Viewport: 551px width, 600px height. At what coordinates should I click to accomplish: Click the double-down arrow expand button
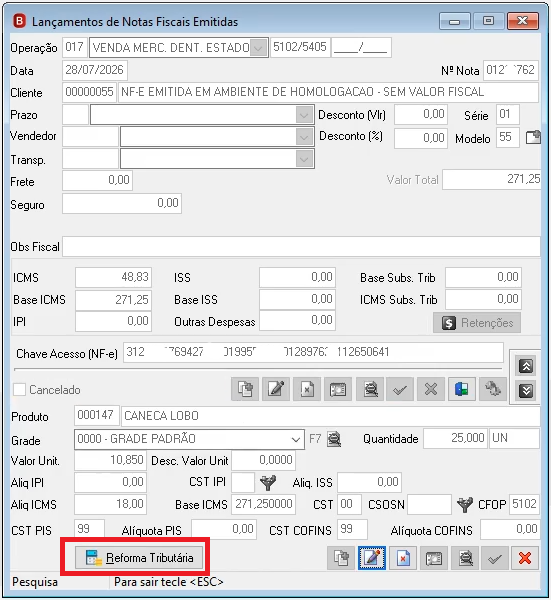pyautogui.click(x=526, y=391)
